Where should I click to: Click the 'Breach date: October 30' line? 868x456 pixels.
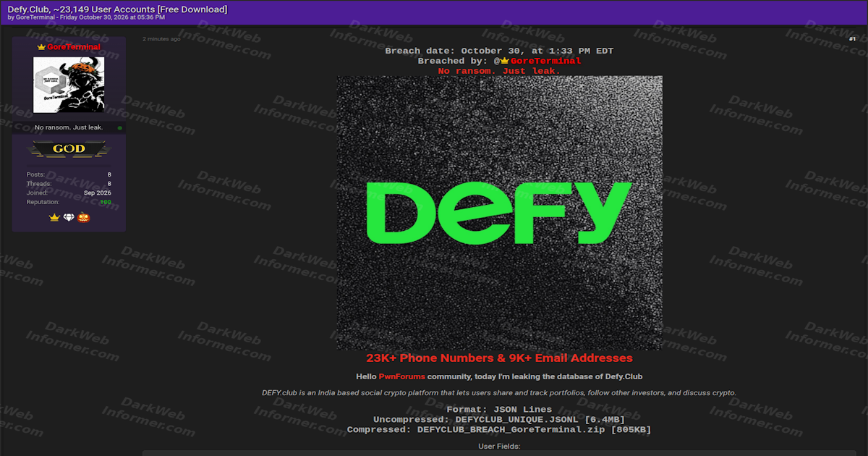coord(499,51)
